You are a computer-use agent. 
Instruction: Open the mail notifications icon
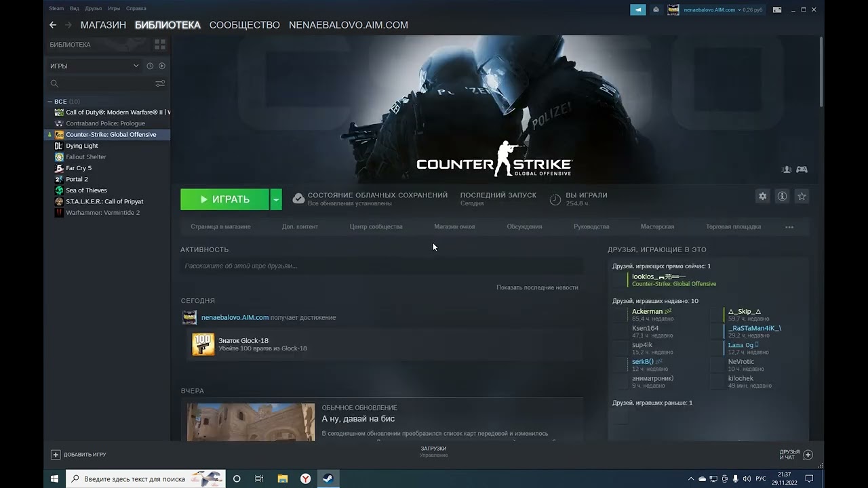tap(656, 9)
